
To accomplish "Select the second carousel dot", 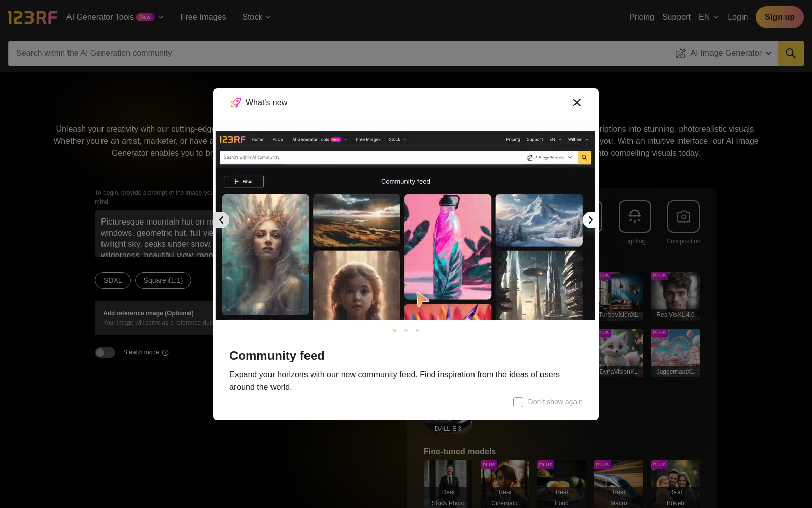I will [x=406, y=330].
